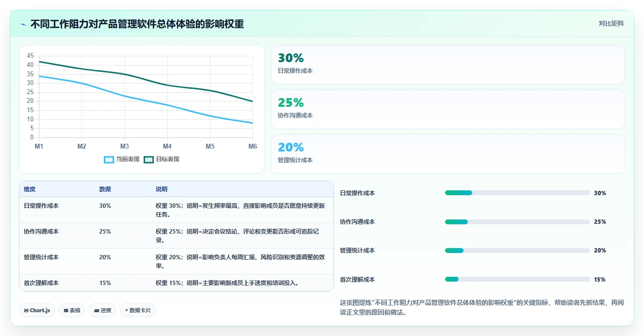Screen dimensions: 644x336
Task: Click the 管理统计成本 progress bar
Action: pos(517,251)
